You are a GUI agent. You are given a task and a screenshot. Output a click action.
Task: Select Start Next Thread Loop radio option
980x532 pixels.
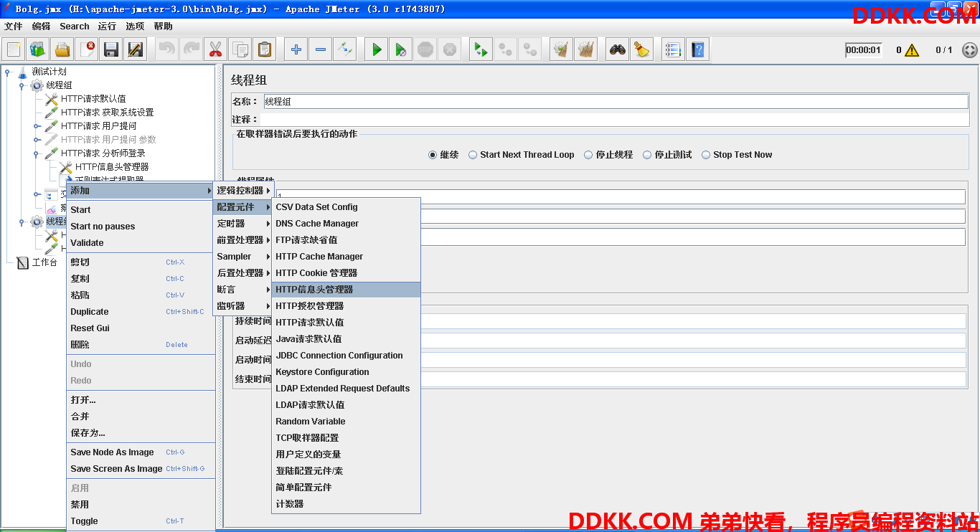[473, 155]
